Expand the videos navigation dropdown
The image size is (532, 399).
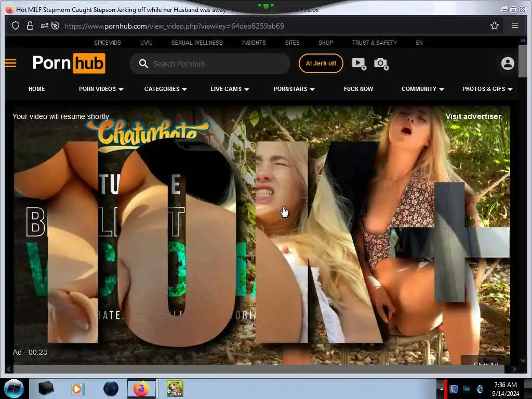click(x=101, y=89)
